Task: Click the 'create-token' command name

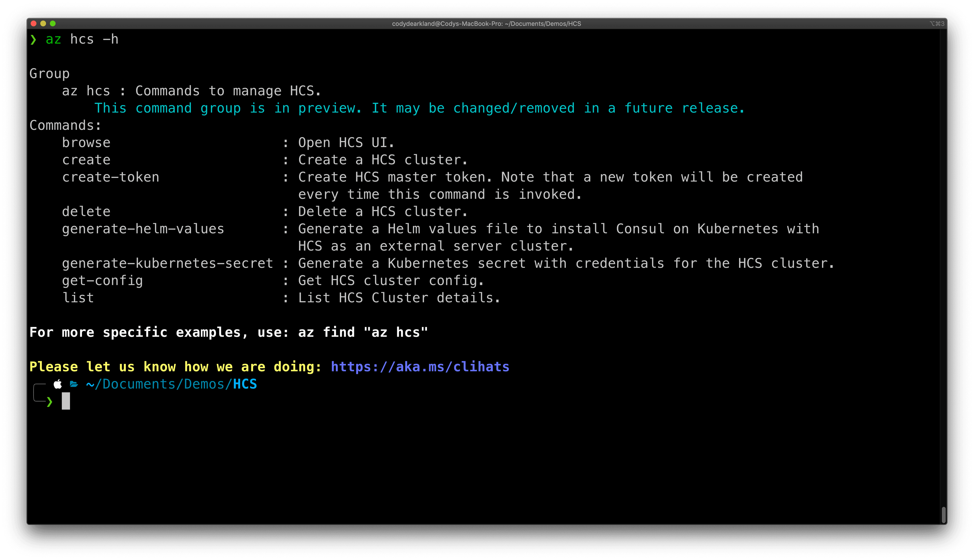Action: tap(110, 177)
